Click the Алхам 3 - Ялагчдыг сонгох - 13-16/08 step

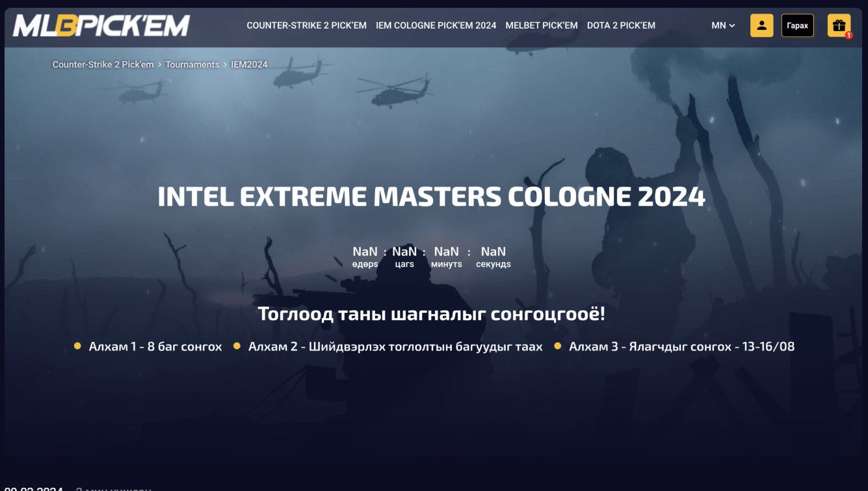pyautogui.click(x=681, y=347)
